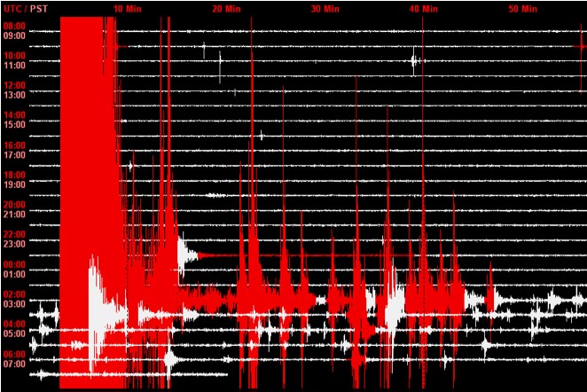Select the 03:00 time label
The width and height of the screenshot is (587, 392).
(14, 303)
